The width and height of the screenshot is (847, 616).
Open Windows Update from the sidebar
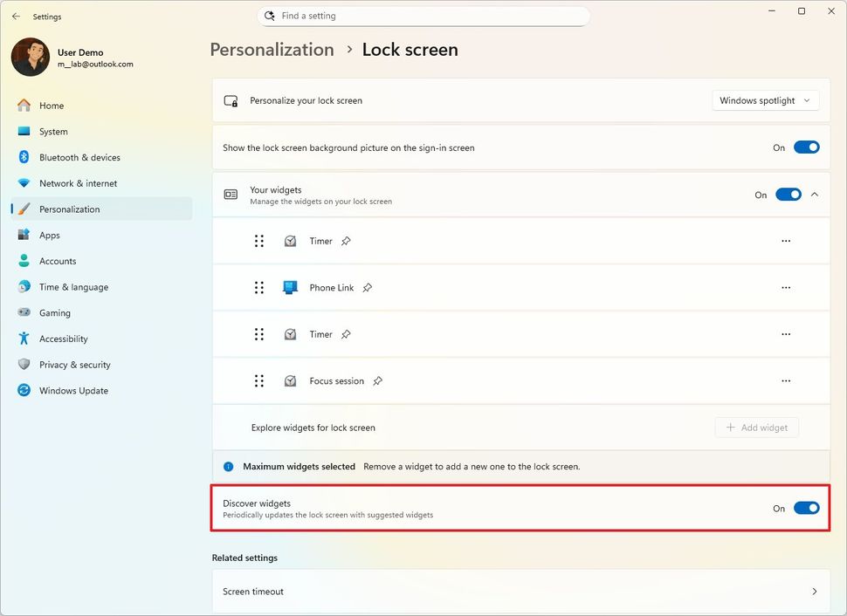(x=72, y=390)
